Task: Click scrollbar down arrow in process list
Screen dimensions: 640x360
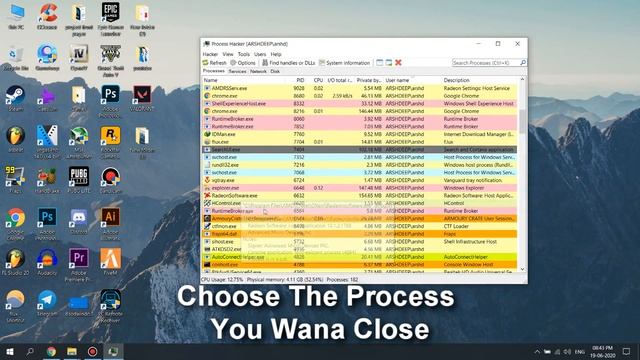Action: [x=522, y=269]
